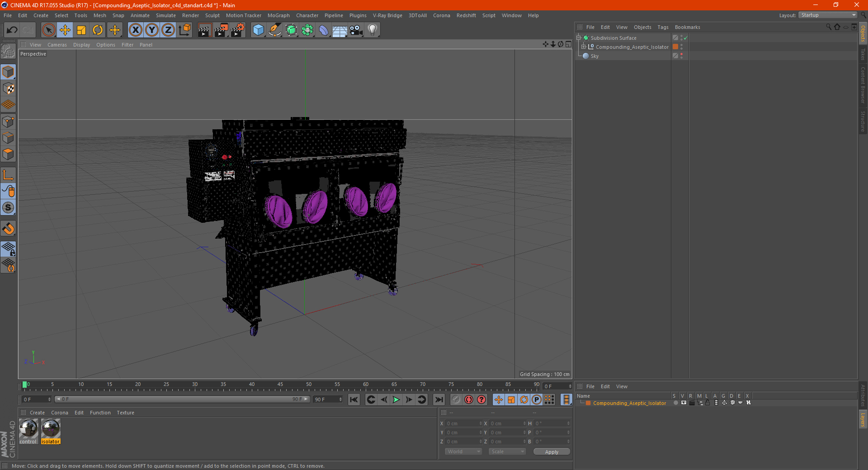The image size is (868, 470).
Task: Step to the next frame
Action: click(409, 399)
